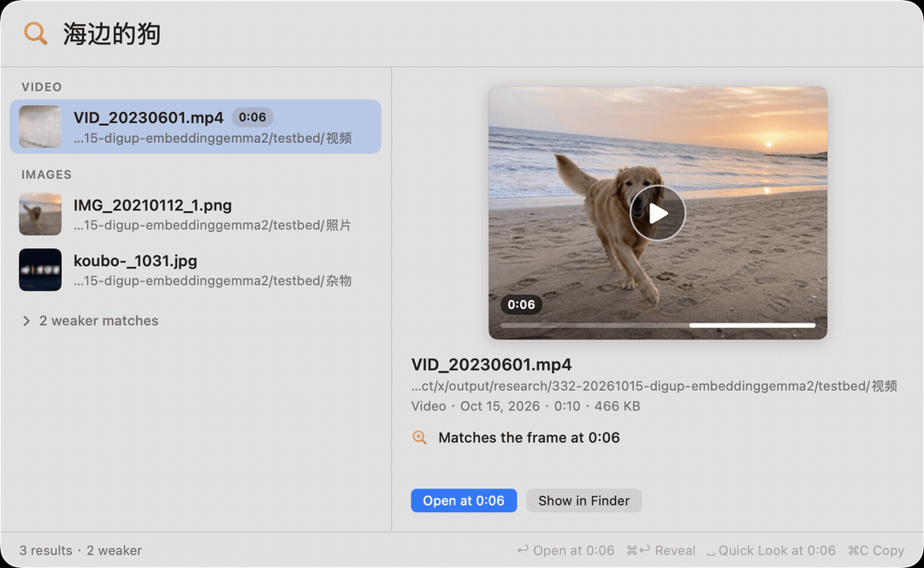
Task: Click the Reveal footer shortcut
Action: coord(660,550)
